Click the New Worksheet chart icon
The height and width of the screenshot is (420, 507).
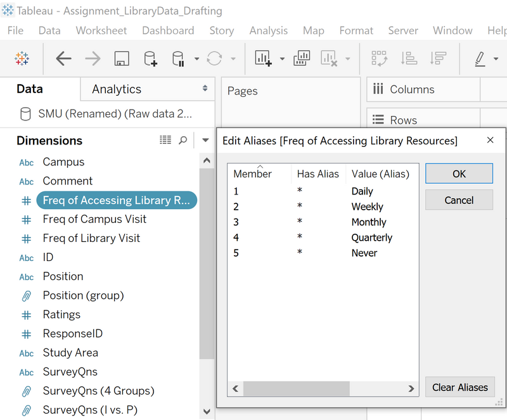pyautogui.click(x=264, y=58)
